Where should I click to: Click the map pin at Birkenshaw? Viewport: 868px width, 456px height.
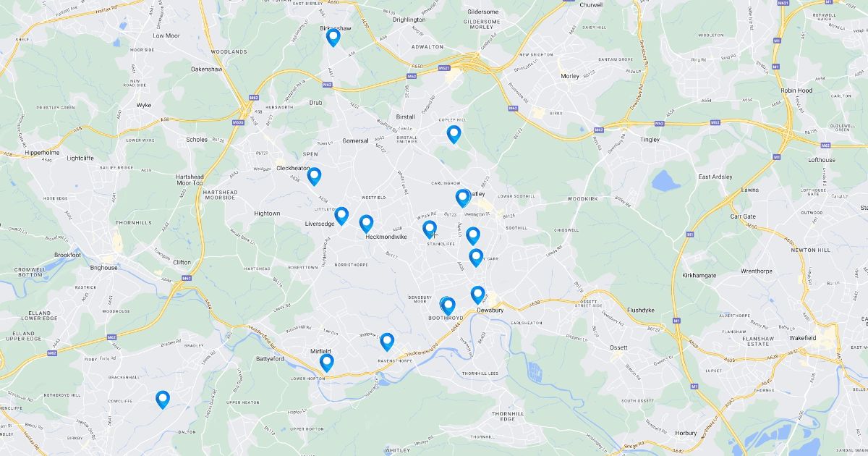pos(333,38)
